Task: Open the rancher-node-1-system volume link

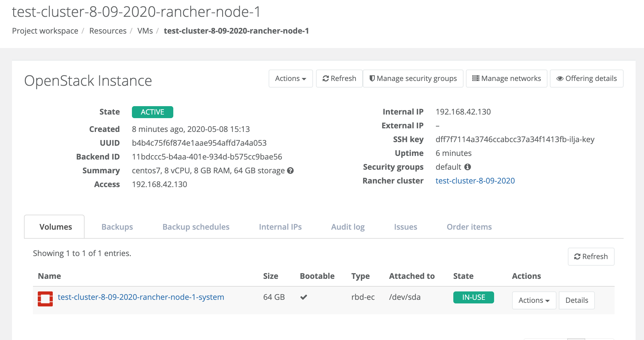Action: (x=141, y=297)
